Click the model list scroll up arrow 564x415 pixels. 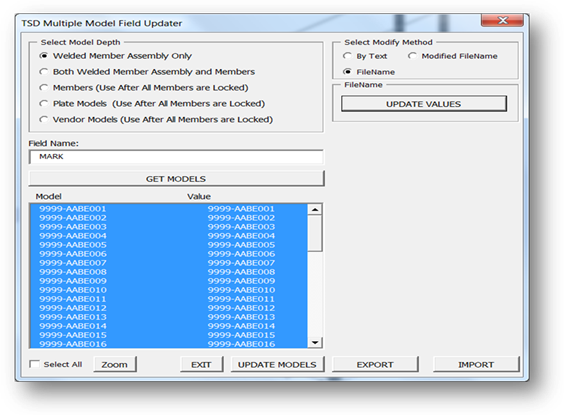[315, 210]
